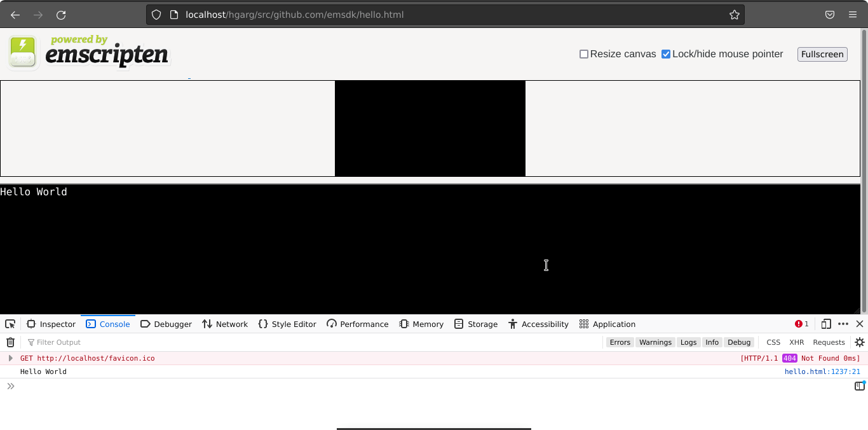Open the hello.html:1237:21 source link
This screenshot has height=430, width=868.
[822, 371]
